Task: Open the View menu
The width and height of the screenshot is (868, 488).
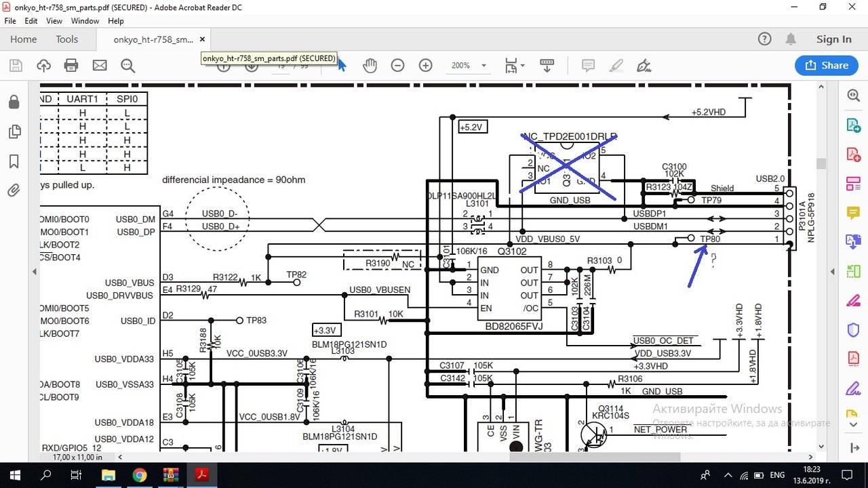Action: 54,21
